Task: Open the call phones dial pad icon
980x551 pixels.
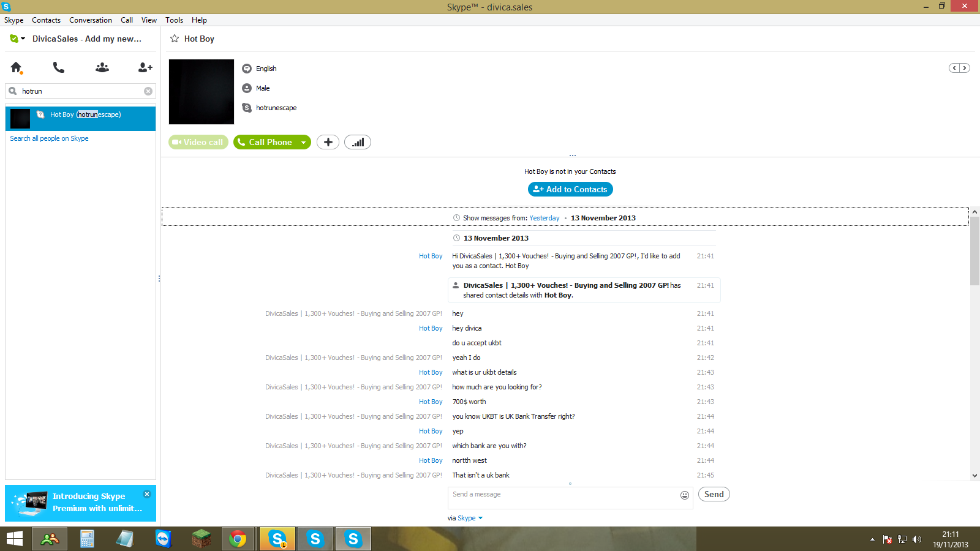Action: tap(59, 67)
